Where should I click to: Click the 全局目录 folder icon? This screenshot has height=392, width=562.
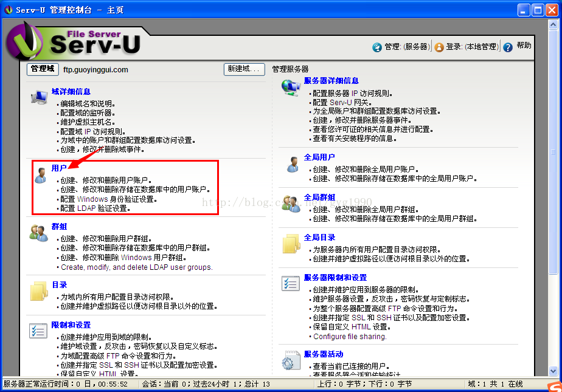(x=291, y=244)
